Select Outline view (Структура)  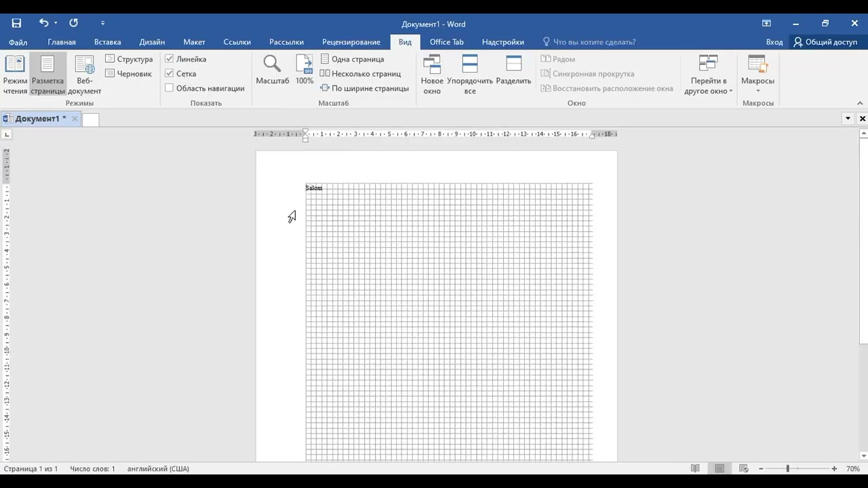coord(129,59)
